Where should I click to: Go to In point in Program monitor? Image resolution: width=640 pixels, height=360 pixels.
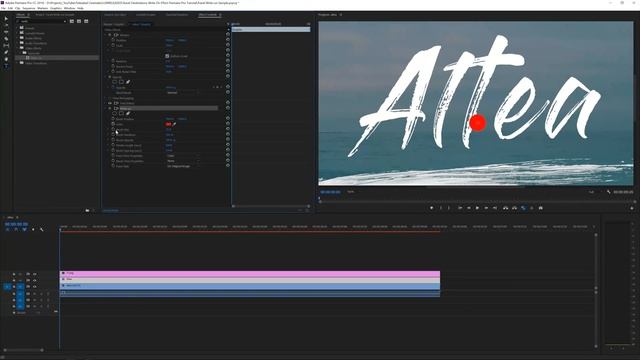click(x=460, y=208)
